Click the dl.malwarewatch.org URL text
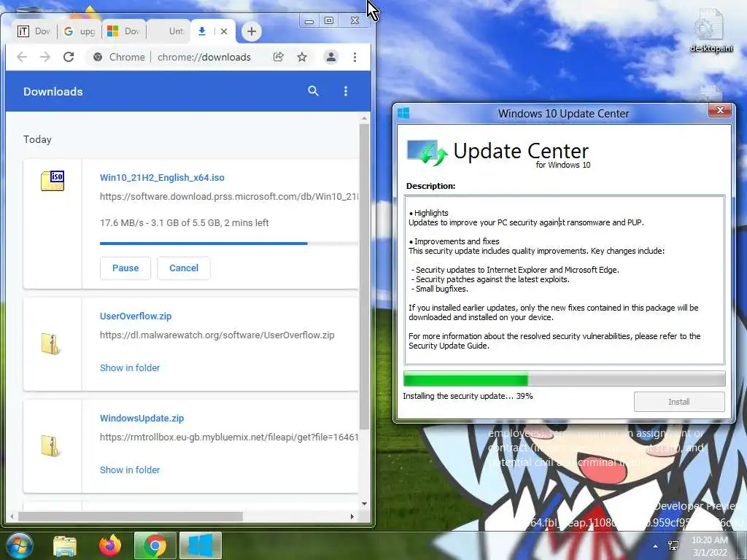747x560 pixels. click(217, 335)
